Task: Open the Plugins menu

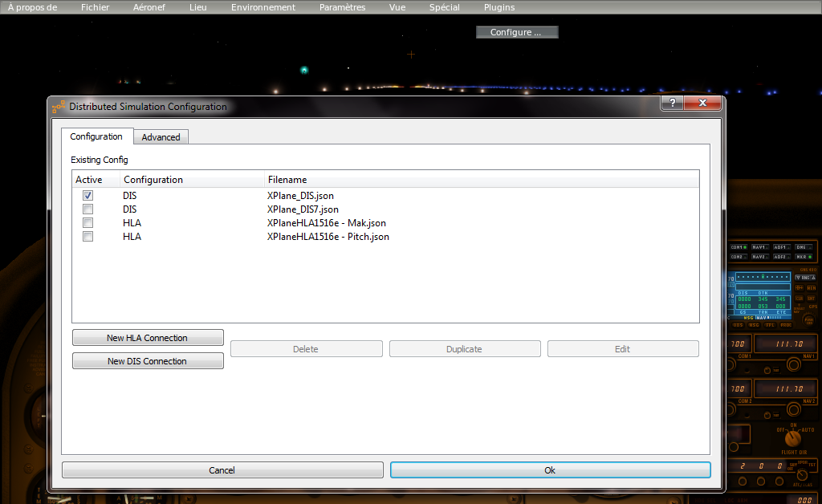Action: [499, 7]
